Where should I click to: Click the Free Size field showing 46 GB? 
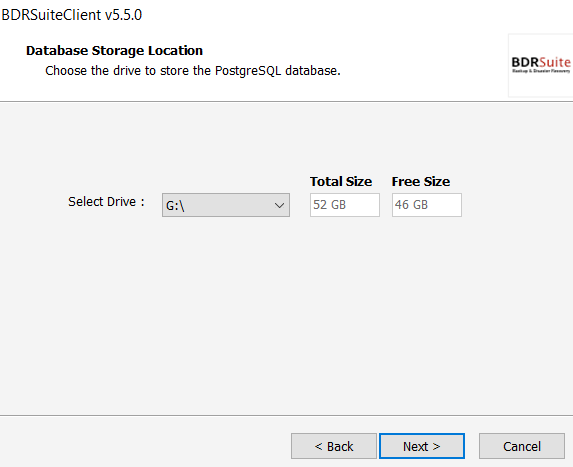(426, 205)
